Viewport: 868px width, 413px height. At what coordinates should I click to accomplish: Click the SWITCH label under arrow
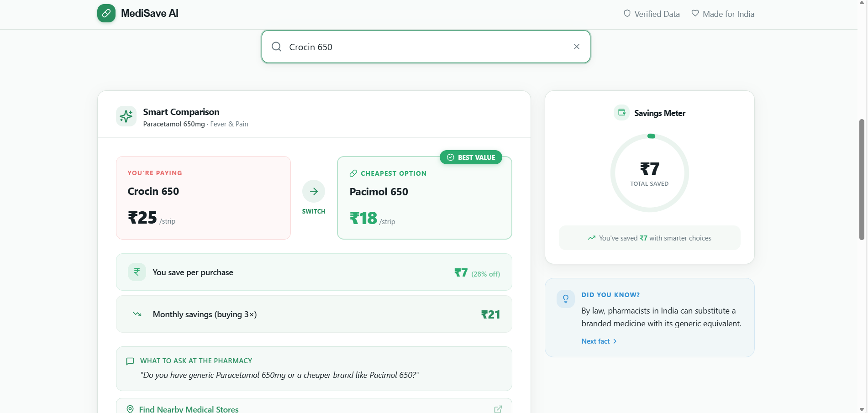314,211
